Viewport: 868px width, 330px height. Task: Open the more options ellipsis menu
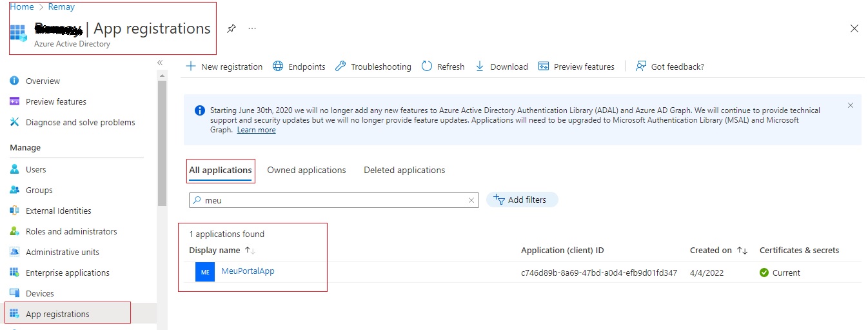point(252,28)
